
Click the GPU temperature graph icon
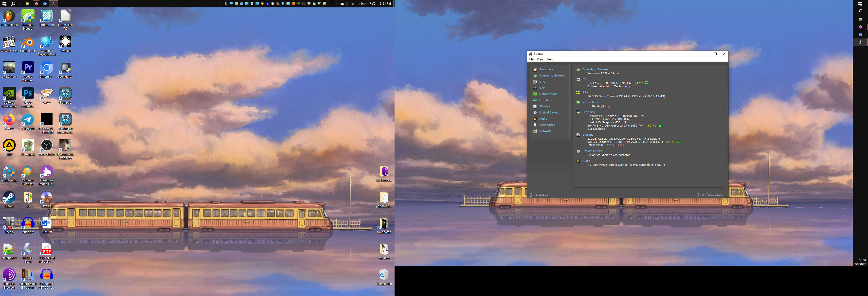pos(660,125)
